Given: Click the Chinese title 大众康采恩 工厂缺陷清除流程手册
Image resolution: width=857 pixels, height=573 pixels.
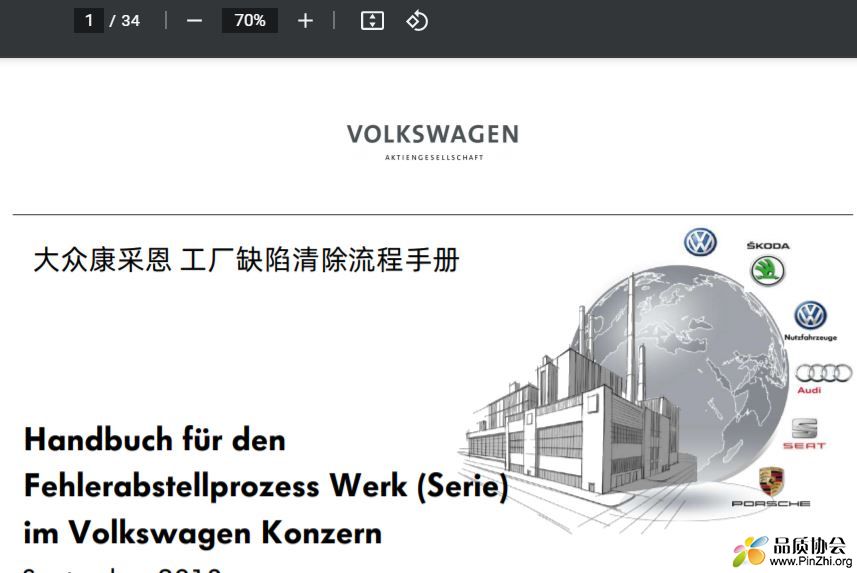Looking at the screenshot, I should click(x=246, y=260).
